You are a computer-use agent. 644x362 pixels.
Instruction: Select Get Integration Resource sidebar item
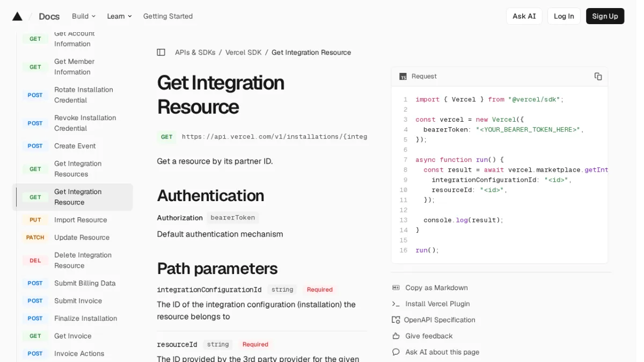[x=72, y=197]
